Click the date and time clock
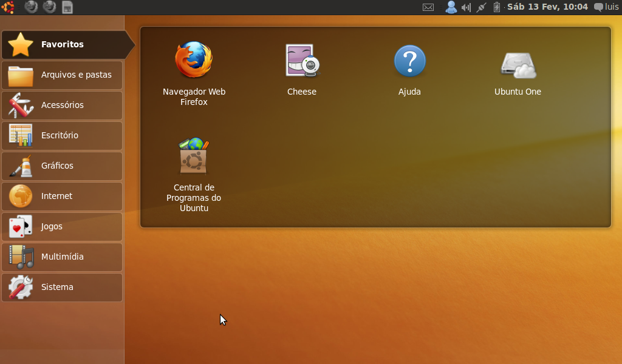 click(x=547, y=7)
